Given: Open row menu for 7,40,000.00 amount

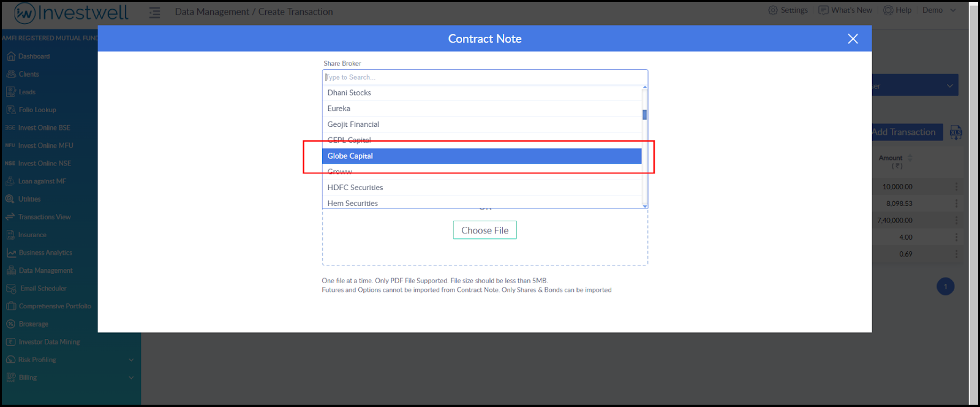Looking at the screenshot, I should pos(956,220).
